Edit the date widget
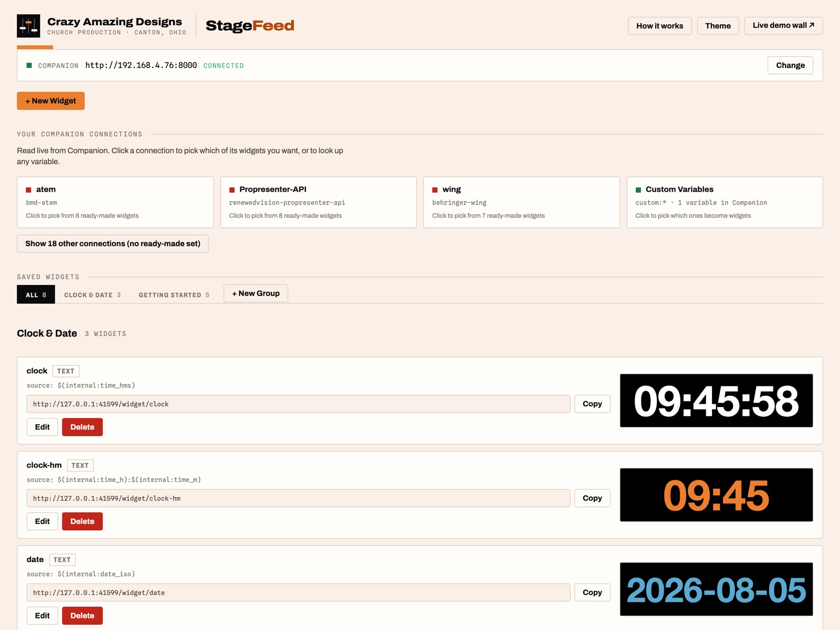This screenshot has height=630, width=840. point(43,615)
